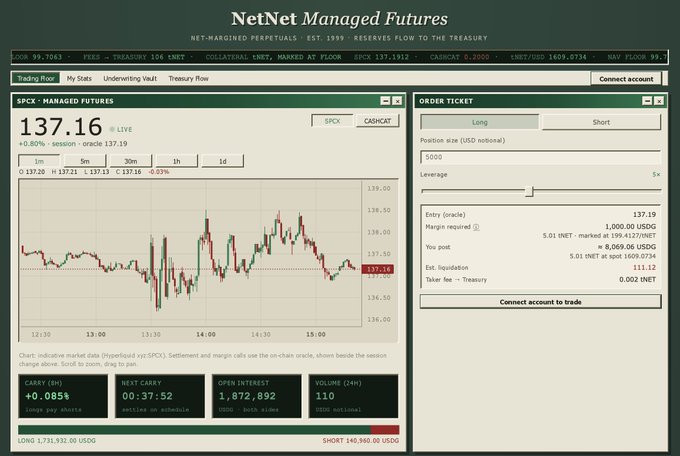Click the large 137.16 price readout
This screenshot has height=456, width=680.
(x=61, y=127)
